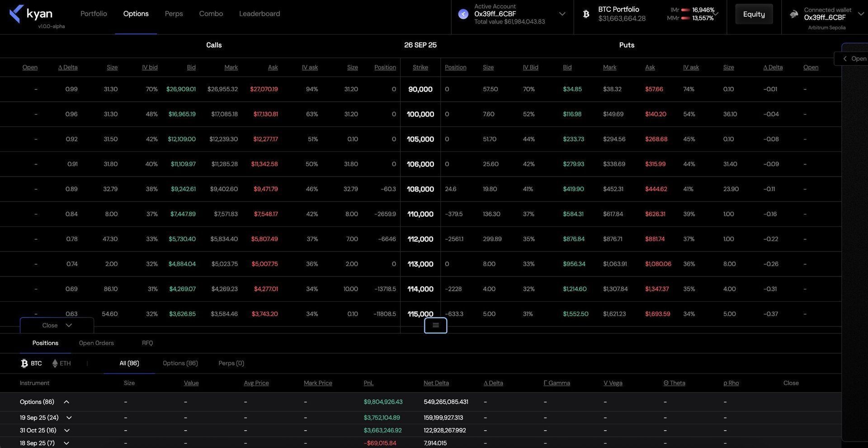The height and width of the screenshot is (448, 868).
Task: Click put ask price $1,080.06
Action: tap(658, 264)
